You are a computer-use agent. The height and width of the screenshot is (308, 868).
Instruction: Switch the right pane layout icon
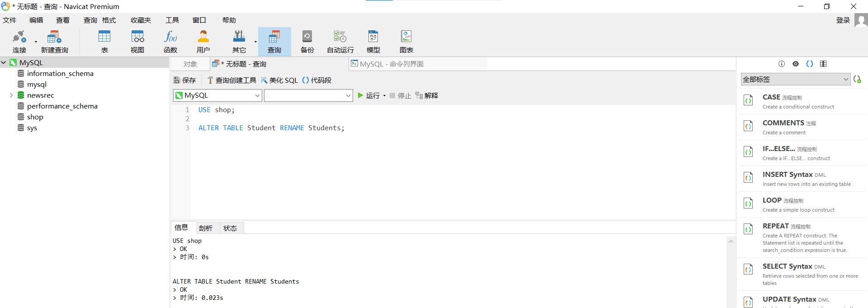(823, 64)
